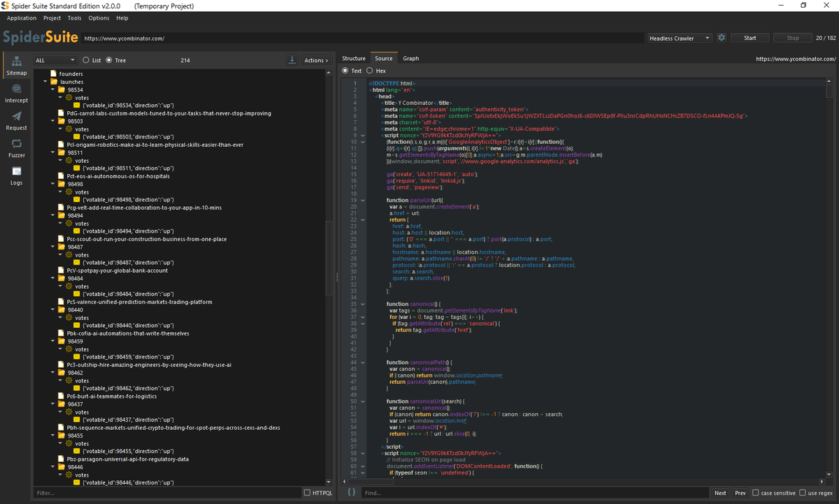
Task: Open the Options menu
Action: [99, 18]
